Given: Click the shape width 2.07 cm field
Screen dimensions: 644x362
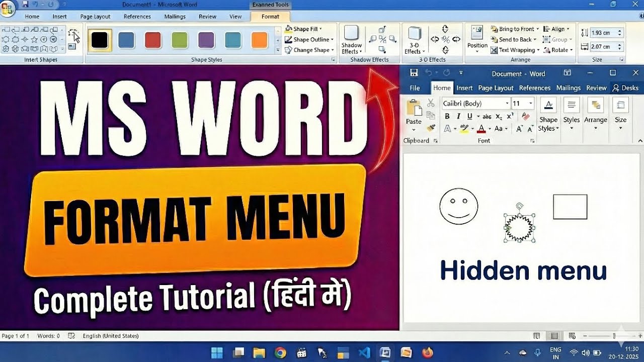Looking at the screenshot, I should pyautogui.click(x=606, y=47).
